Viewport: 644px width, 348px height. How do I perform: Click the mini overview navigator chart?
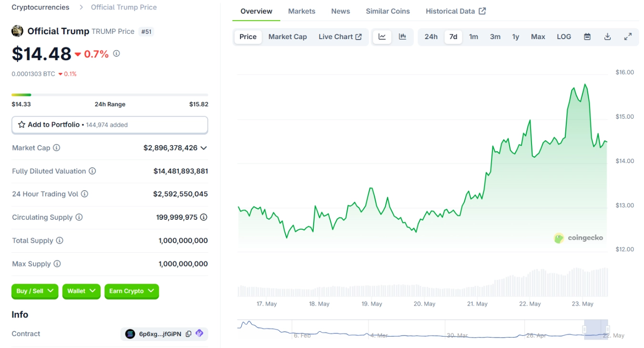[422, 329]
